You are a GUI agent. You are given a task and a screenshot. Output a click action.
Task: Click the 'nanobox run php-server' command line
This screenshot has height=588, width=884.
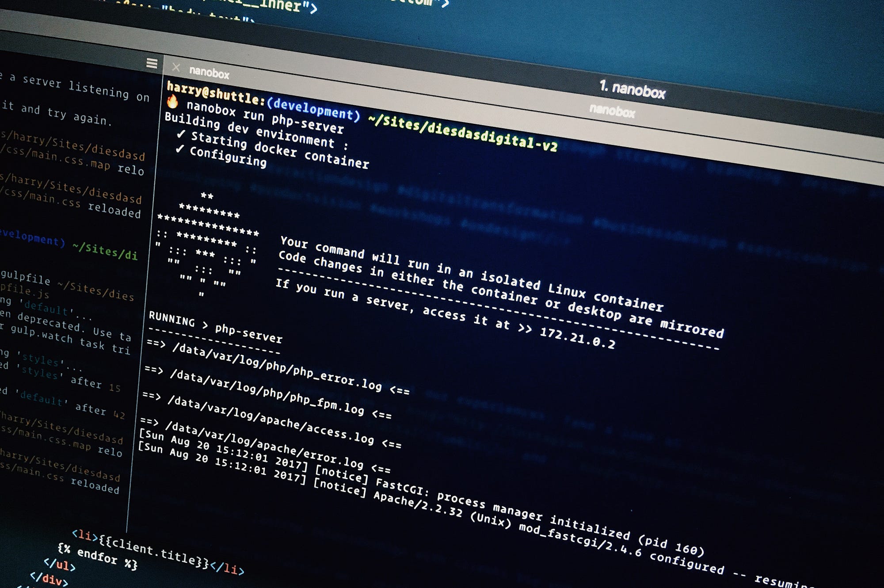click(265, 117)
